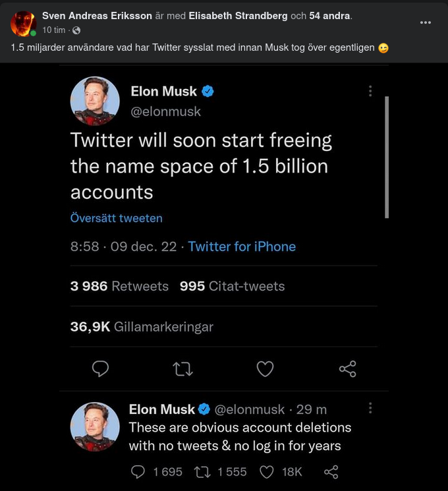View the 995 Citat-tweets list
This screenshot has width=448, height=491.
[232, 286]
